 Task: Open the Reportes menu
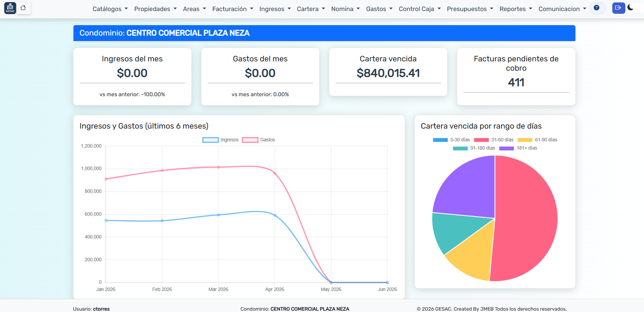click(x=516, y=9)
